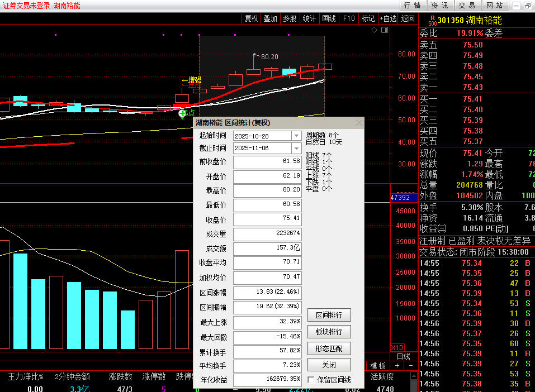Open the 截止时间 date dropdown
Viewport: 535px width, 392px height.
[x=296, y=148]
